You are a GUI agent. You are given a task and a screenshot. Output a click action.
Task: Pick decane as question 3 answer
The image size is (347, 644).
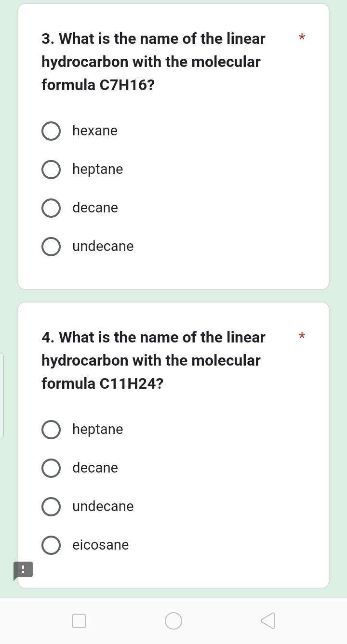point(51,208)
